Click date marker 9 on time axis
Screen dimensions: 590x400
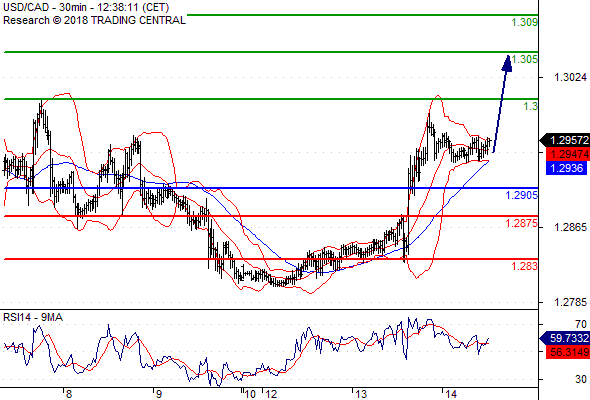click(x=159, y=394)
